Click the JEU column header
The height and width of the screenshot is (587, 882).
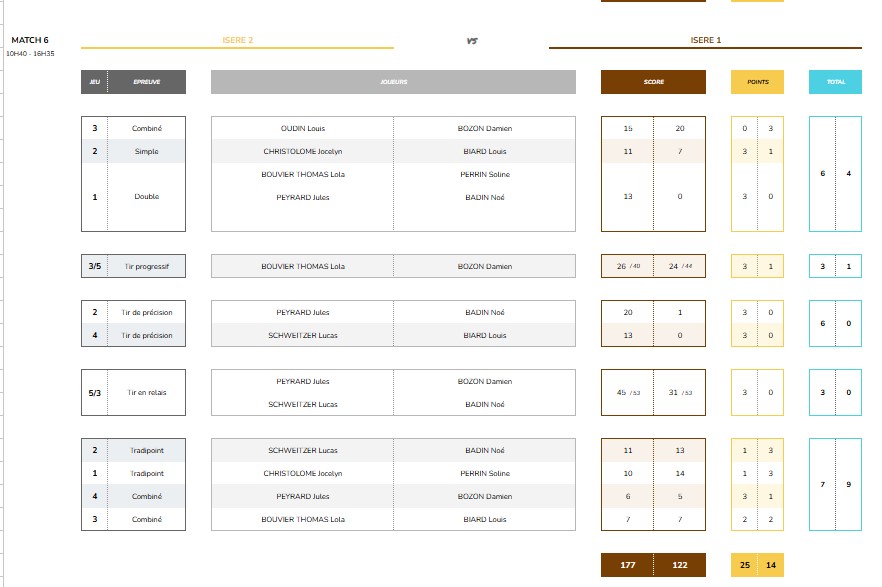[x=94, y=82]
